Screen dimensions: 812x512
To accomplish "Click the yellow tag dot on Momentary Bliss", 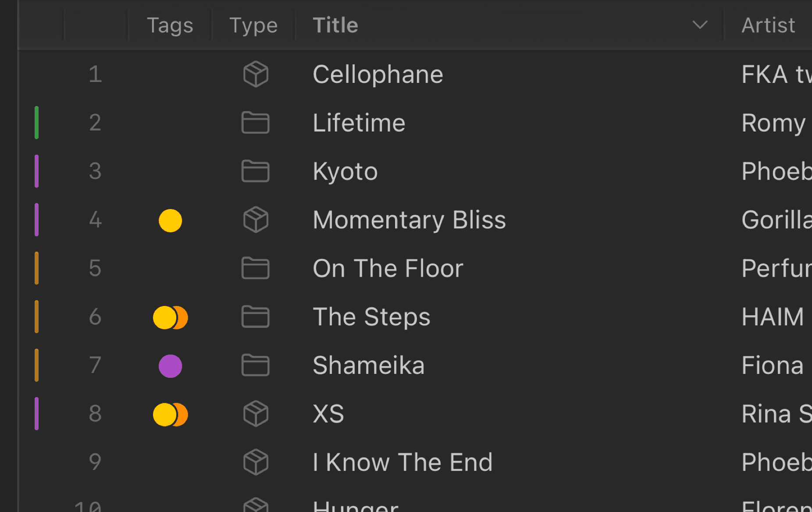I will point(170,220).
